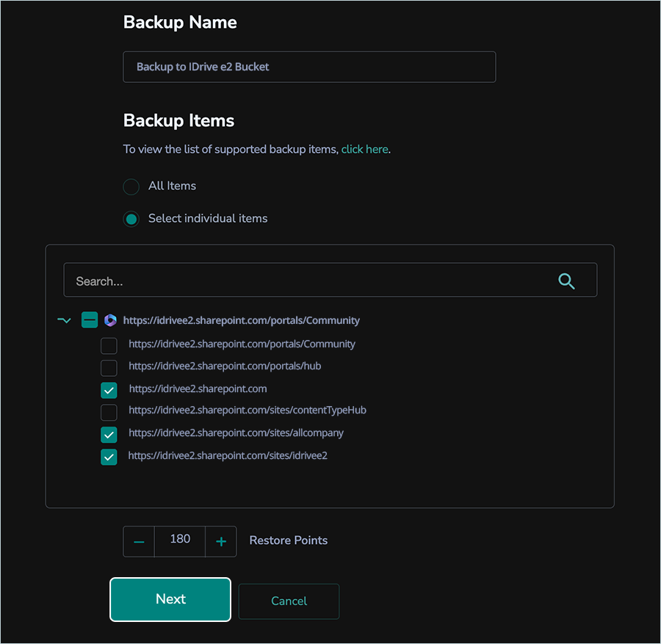Uncheck the idrivee2.sharepoint.com root site
The width and height of the screenshot is (661, 644).
(x=109, y=390)
